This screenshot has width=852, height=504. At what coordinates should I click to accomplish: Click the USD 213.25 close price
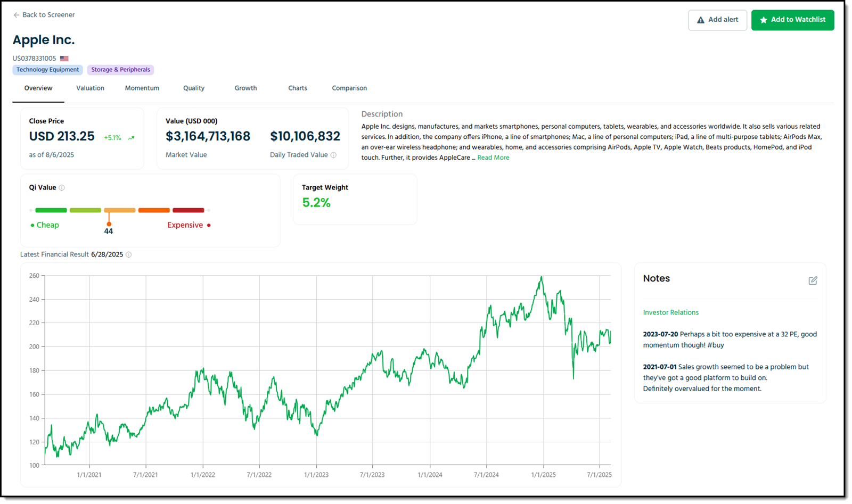tap(62, 136)
